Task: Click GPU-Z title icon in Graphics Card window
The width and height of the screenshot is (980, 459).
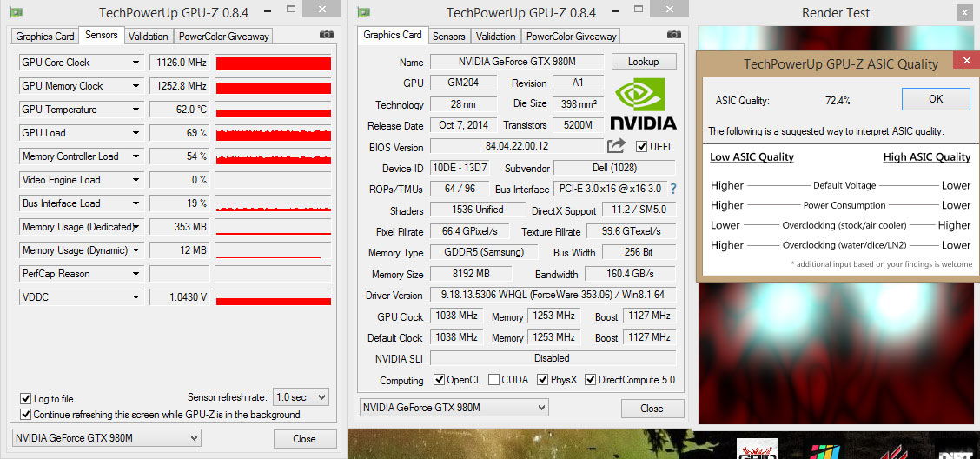Action: click(364, 12)
